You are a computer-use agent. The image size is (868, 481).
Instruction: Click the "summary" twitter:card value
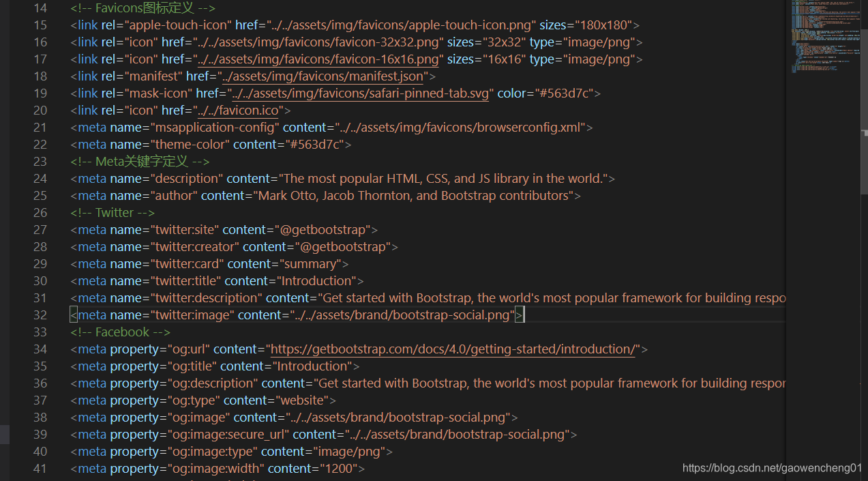(x=311, y=264)
